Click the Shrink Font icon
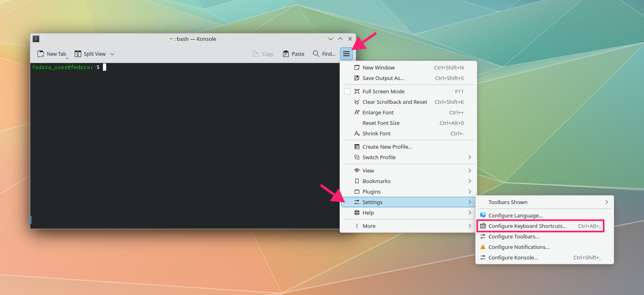Viewport: 644px width, 295px height. click(357, 133)
